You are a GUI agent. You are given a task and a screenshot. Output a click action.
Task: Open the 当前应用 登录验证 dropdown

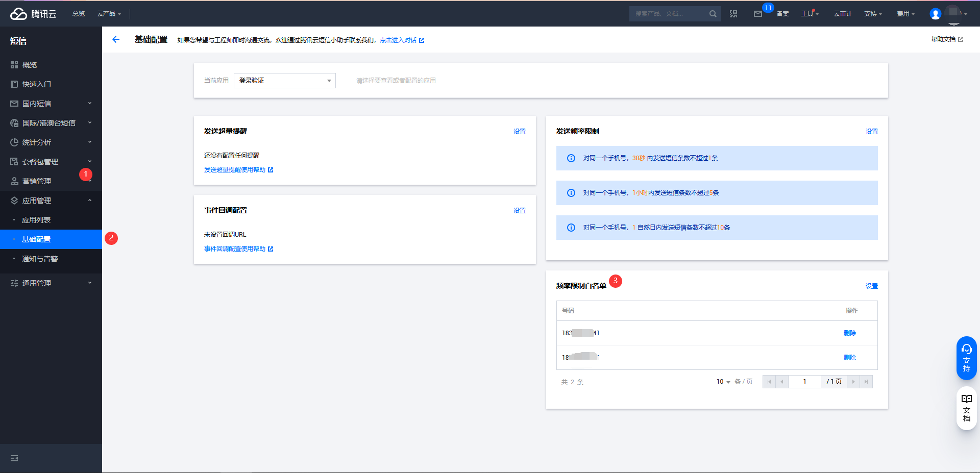coord(285,81)
